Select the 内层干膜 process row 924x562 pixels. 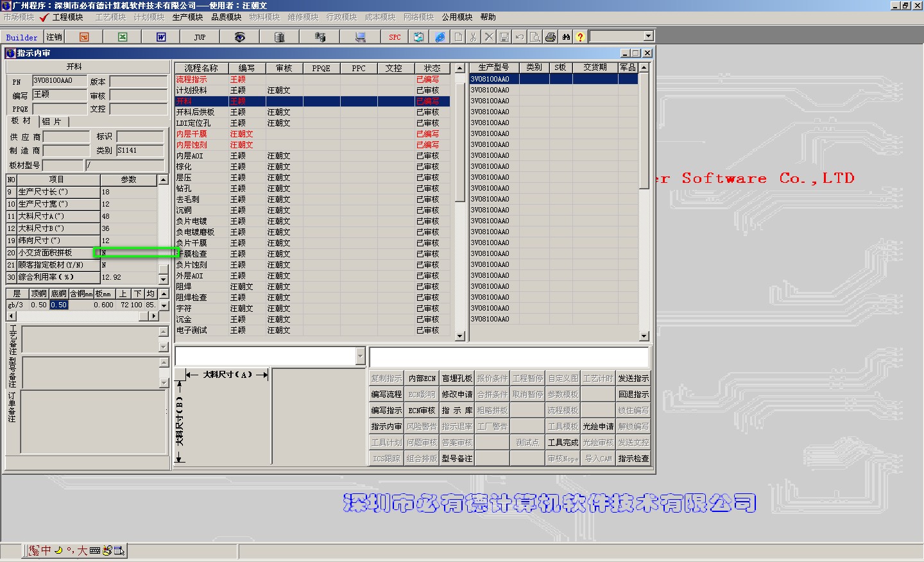coord(312,134)
